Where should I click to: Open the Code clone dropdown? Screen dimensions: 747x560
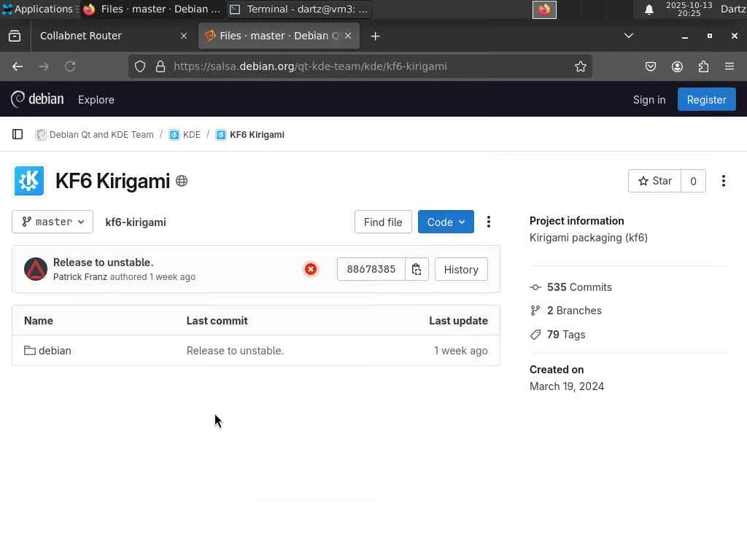coord(446,222)
